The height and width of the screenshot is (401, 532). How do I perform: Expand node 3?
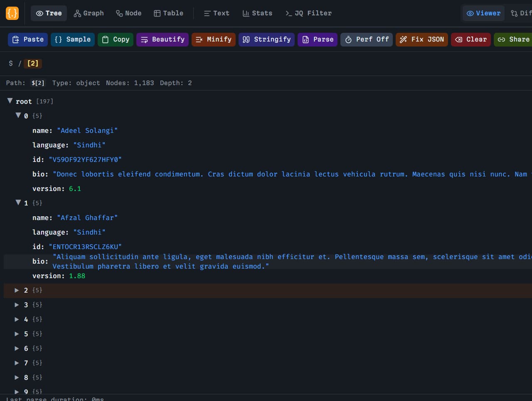tap(17, 305)
